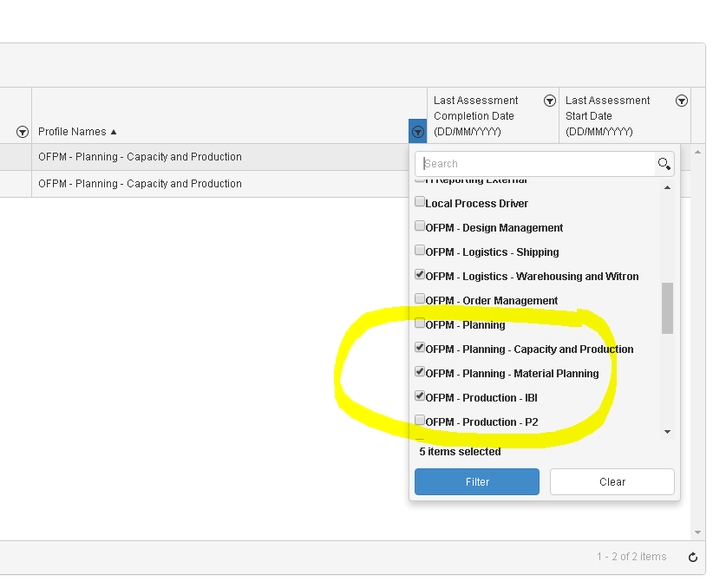713x588 pixels.
Task: Check OFPM - Production - P2 checkbox
Action: pos(420,421)
